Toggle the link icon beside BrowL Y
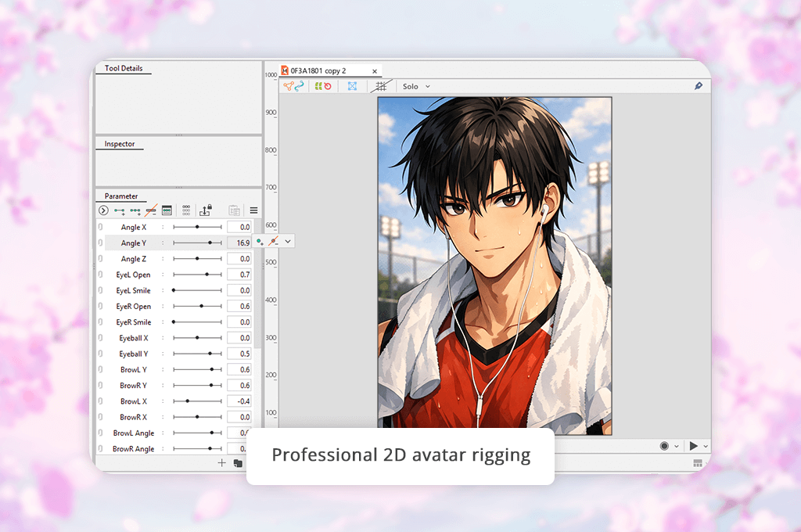Viewport: 801px width, 532px height. [101, 369]
